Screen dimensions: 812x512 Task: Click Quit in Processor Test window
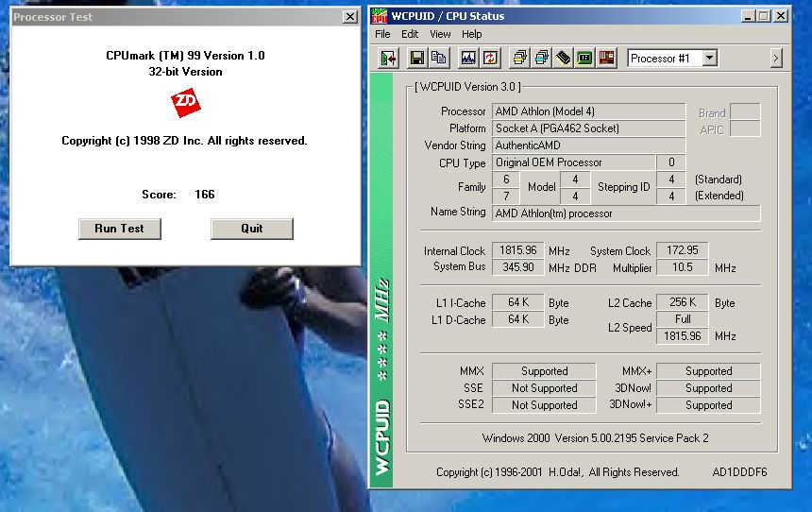252,229
